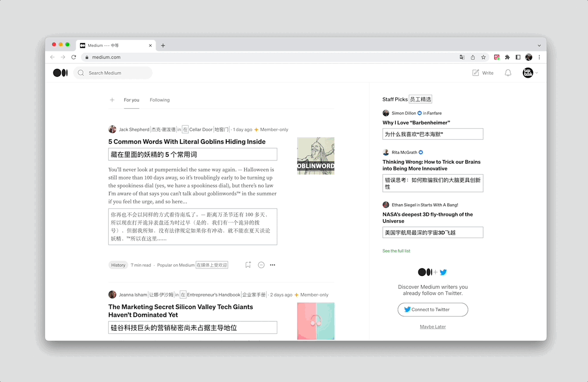Click the page reload icon
The height and width of the screenshot is (382, 588).
point(73,57)
